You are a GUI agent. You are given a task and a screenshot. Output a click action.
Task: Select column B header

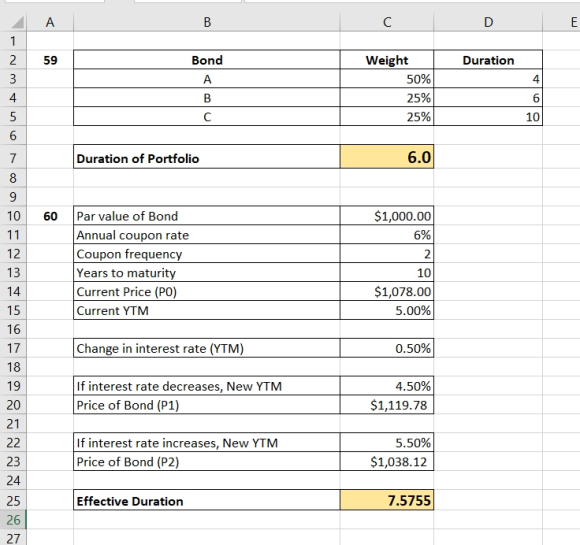[207, 22]
